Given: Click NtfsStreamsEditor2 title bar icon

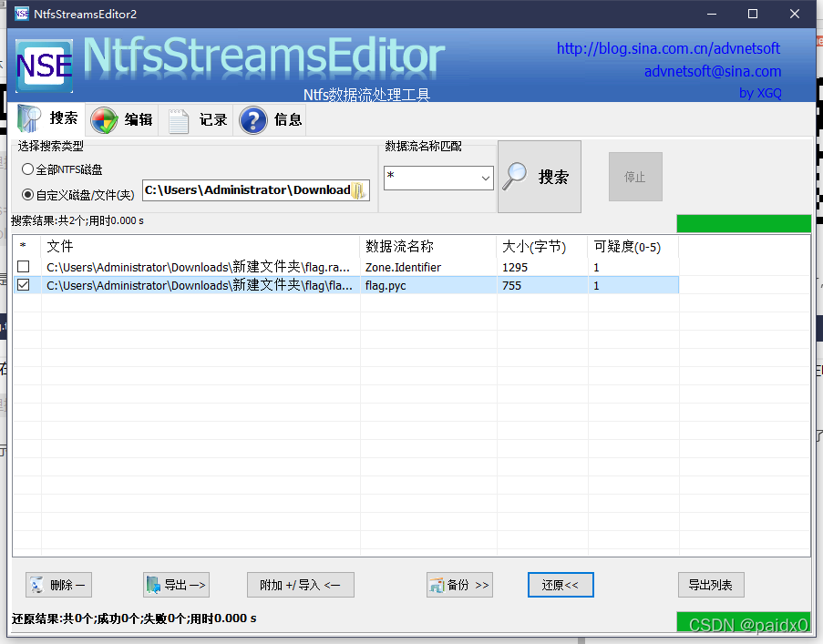Looking at the screenshot, I should coord(22,14).
